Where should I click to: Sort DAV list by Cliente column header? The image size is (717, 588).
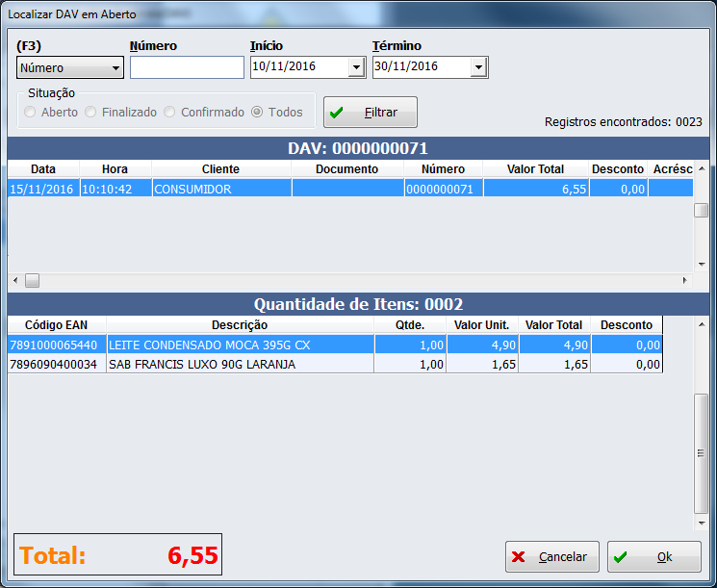220,169
